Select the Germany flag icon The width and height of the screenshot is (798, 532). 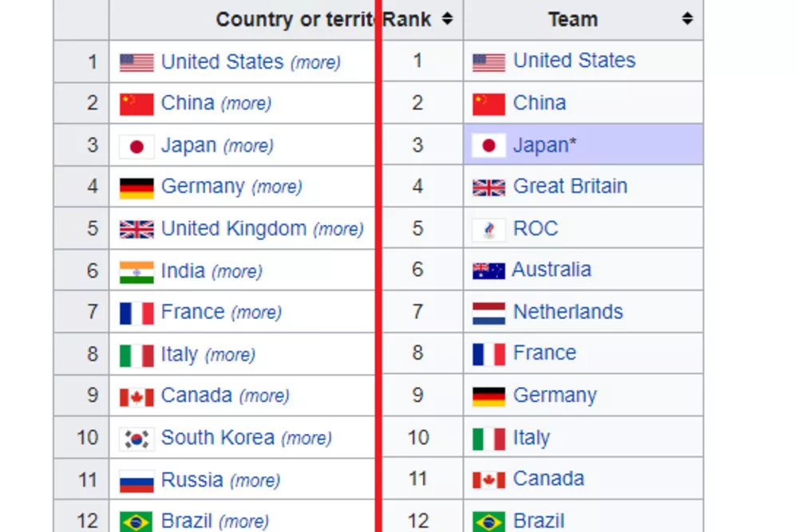coord(137,186)
